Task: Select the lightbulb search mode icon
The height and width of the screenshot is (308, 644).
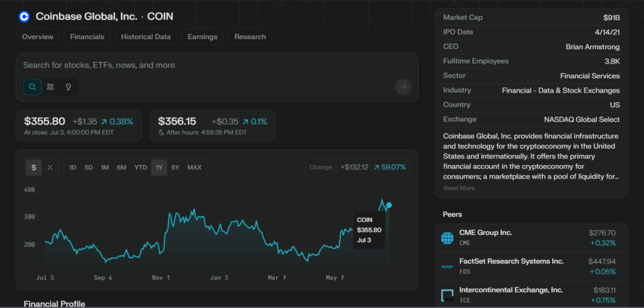Action: 68,86
